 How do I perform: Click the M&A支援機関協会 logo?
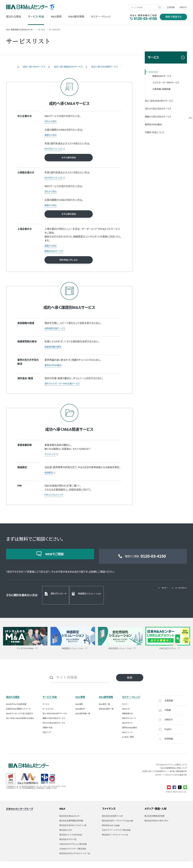(x=28, y=779)
